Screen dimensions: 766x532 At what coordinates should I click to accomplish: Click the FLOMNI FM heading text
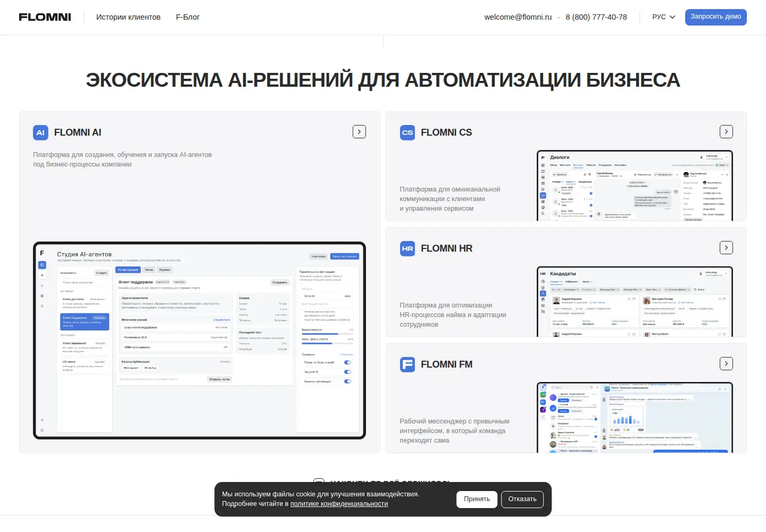click(x=447, y=364)
